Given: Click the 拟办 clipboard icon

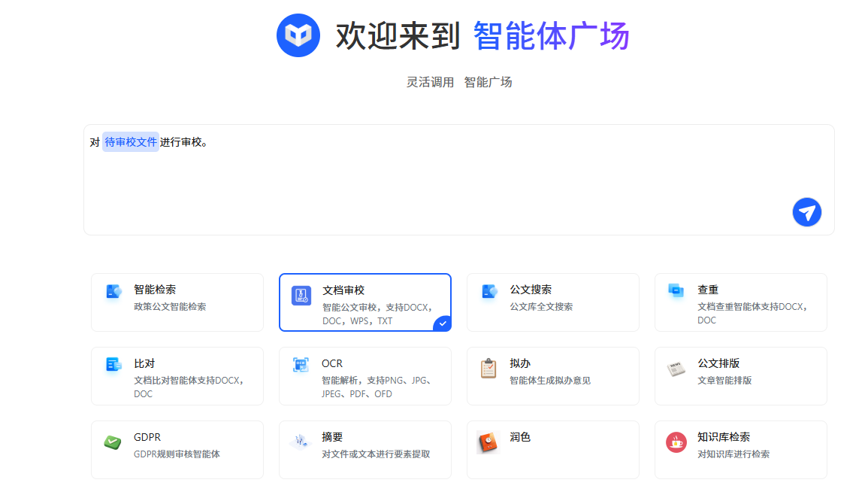Looking at the screenshot, I should coord(488,369).
